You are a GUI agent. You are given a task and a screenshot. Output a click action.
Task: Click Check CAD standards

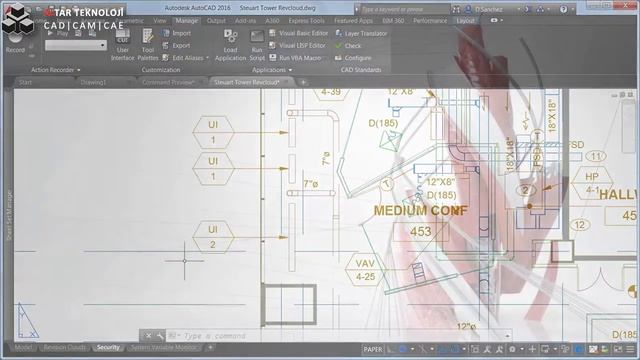tap(348, 46)
